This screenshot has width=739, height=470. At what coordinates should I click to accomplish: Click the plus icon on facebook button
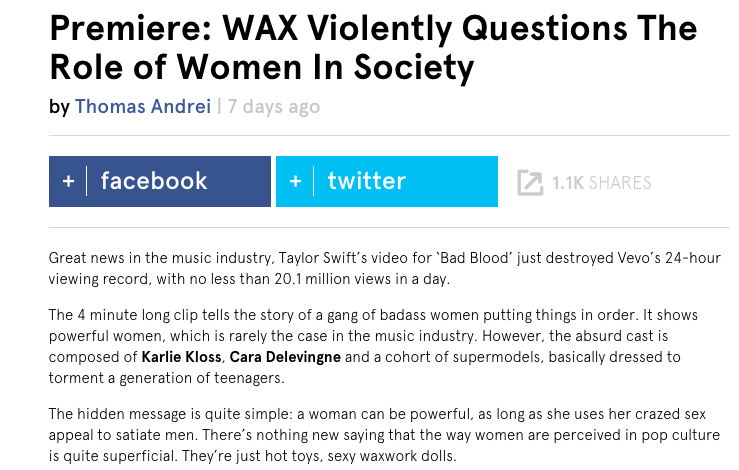click(68, 181)
